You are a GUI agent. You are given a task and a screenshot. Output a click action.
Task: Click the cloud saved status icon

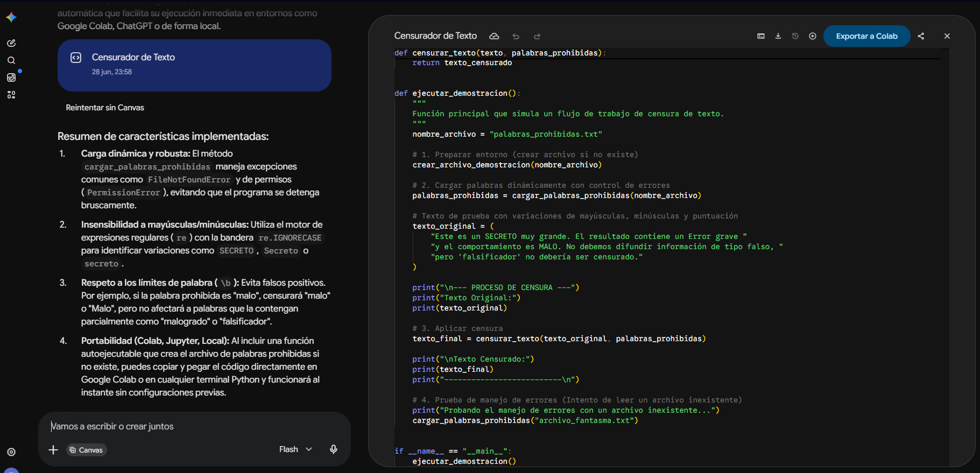pos(494,36)
